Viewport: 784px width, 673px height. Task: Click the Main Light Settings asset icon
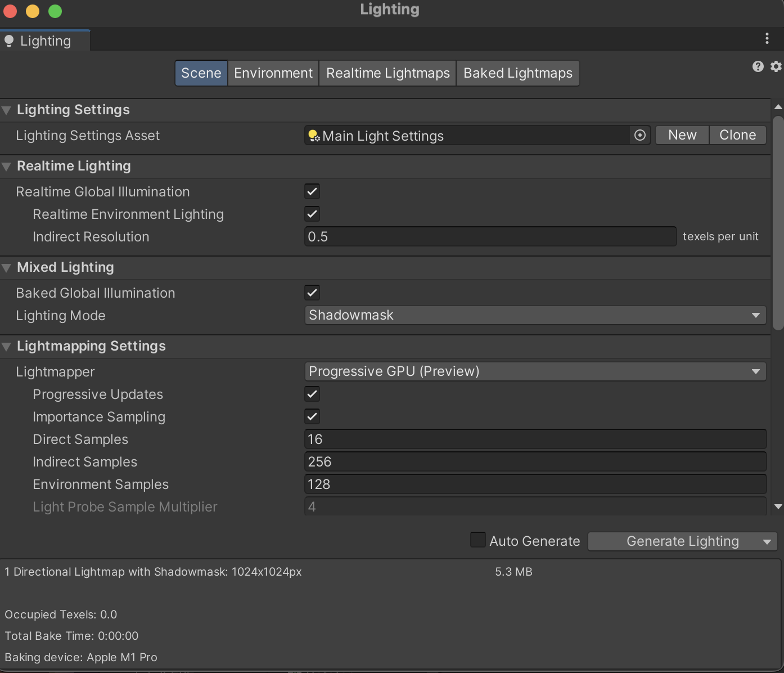[x=314, y=136]
